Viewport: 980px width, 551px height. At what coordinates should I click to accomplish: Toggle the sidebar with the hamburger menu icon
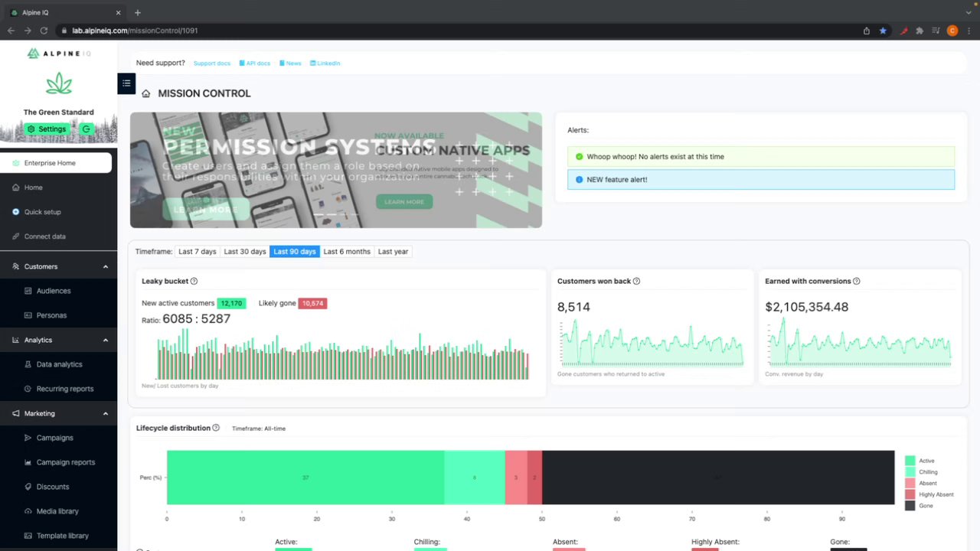click(x=126, y=83)
